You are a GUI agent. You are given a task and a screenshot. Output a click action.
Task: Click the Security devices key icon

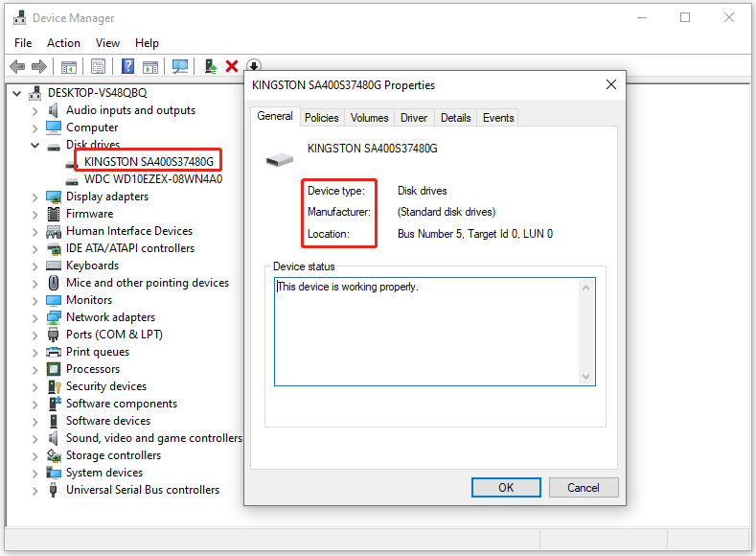pyautogui.click(x=54, y=386)
